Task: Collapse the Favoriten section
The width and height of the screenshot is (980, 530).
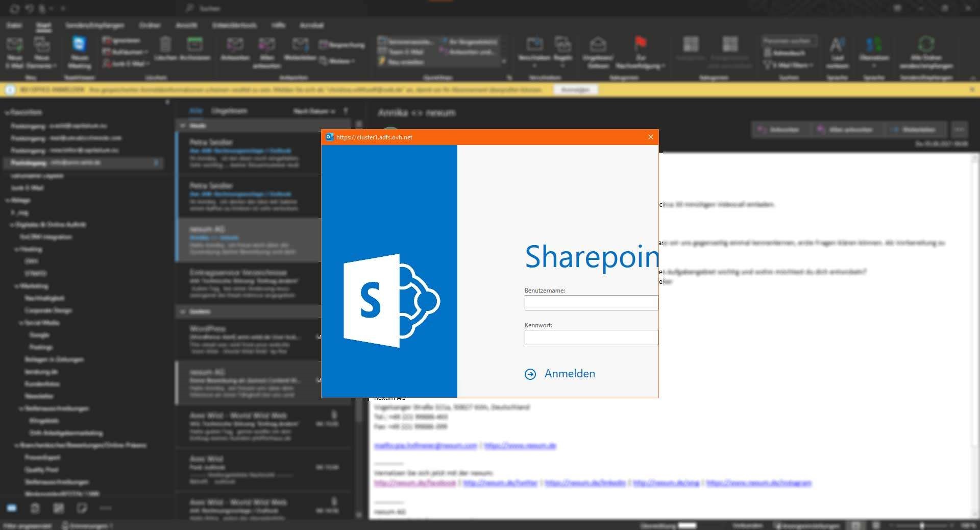Action: pyautogui.click(x=6, y=112)
